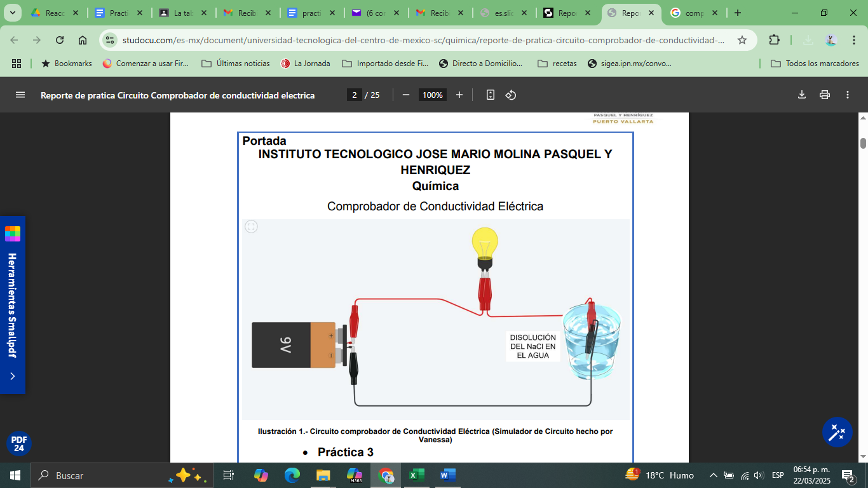Open a new browser tab

click(737, 13)
